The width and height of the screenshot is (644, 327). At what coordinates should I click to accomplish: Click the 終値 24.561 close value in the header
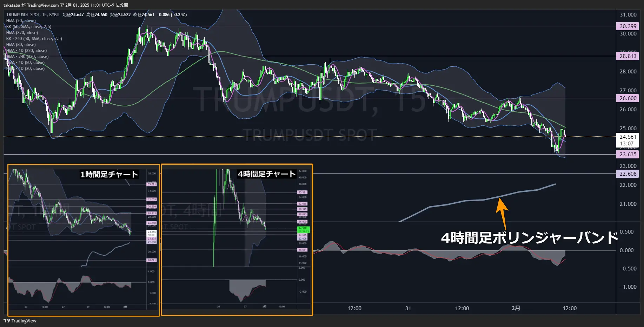coord(144,15)
